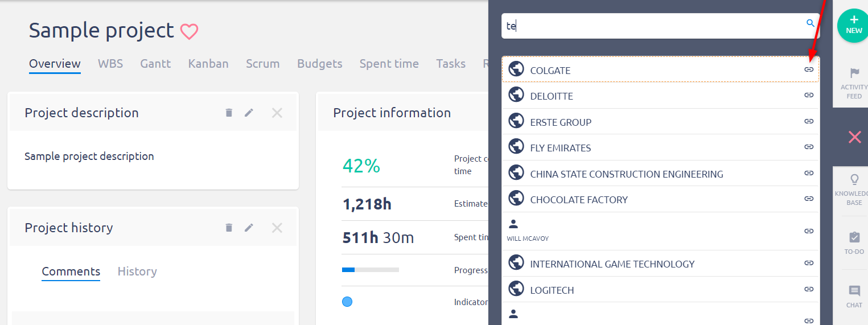The height and width of the screenshot is (325, 868).
Task: Open the Kanban tab
Action: (208, 64)
